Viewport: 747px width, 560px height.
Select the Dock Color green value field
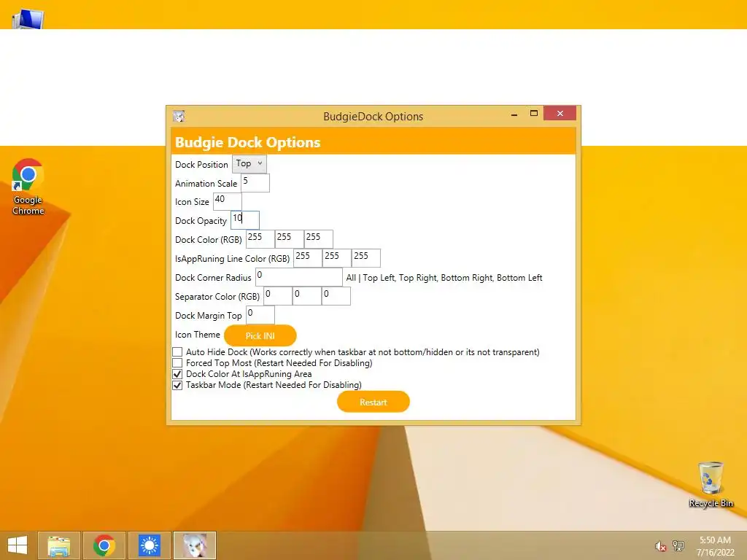point(289,239)
